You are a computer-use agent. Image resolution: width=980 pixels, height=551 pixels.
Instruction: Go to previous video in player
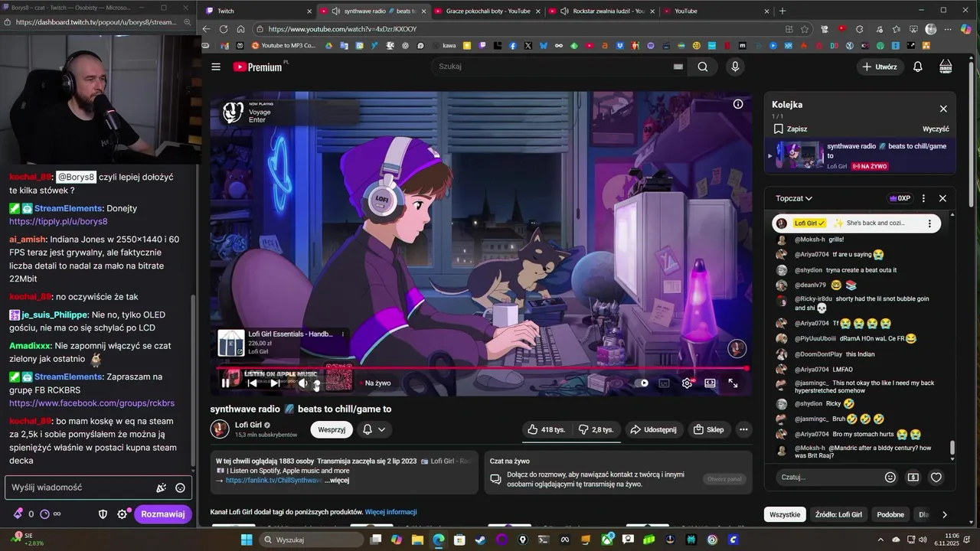coord(252,383)
